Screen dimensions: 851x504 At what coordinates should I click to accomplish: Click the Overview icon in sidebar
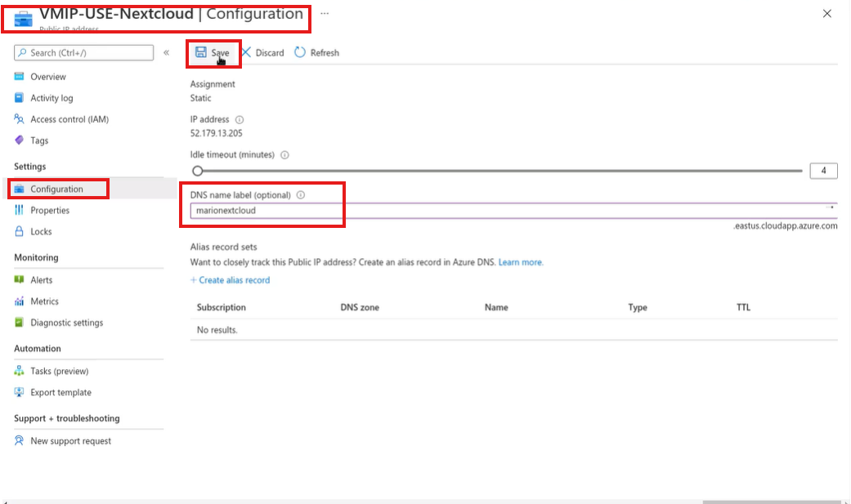[x=19, y=77]
